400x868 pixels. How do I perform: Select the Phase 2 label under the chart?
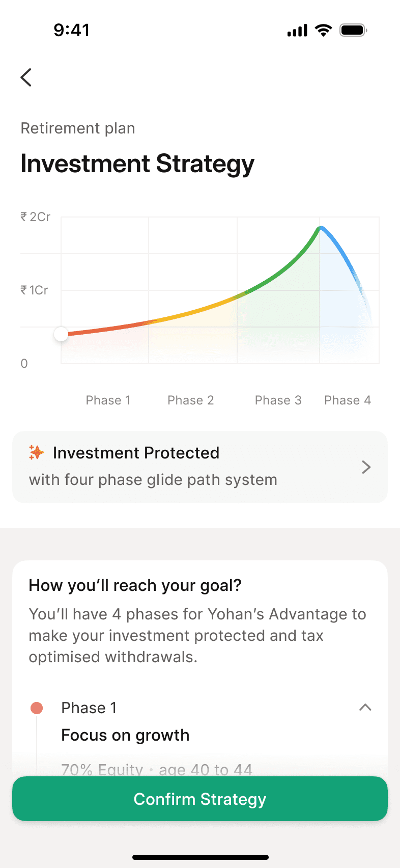point(191,400)
